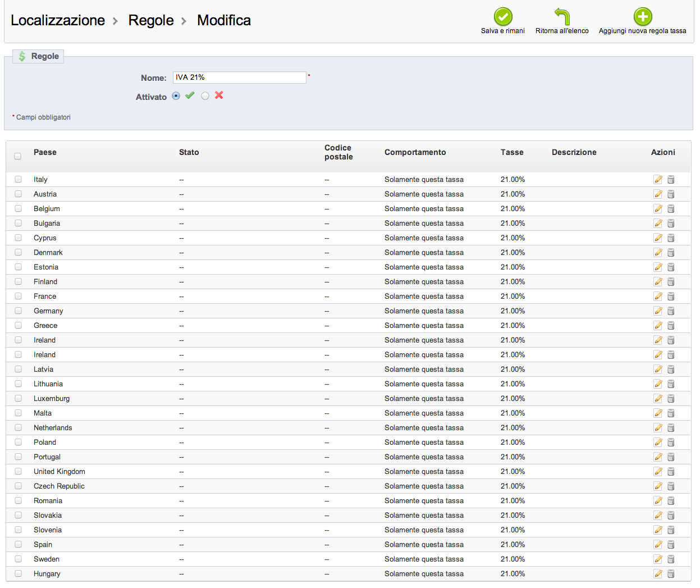Click the Regole section tab
This screenshot has height=588, width=700.
coord(38,56)
